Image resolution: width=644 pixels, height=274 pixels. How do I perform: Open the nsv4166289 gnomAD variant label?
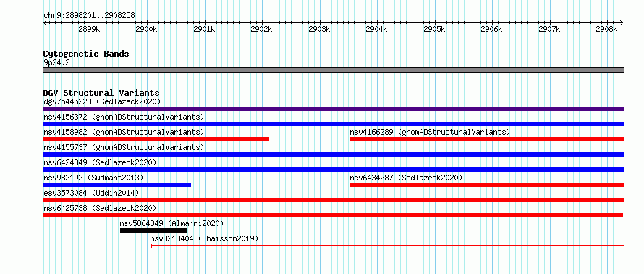pos(430,132)
